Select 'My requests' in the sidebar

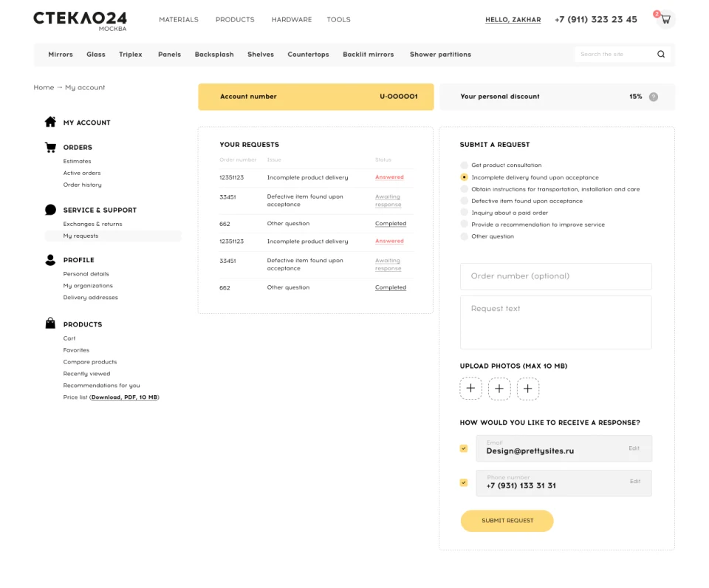pyautogui.click(x=113, y=236)
